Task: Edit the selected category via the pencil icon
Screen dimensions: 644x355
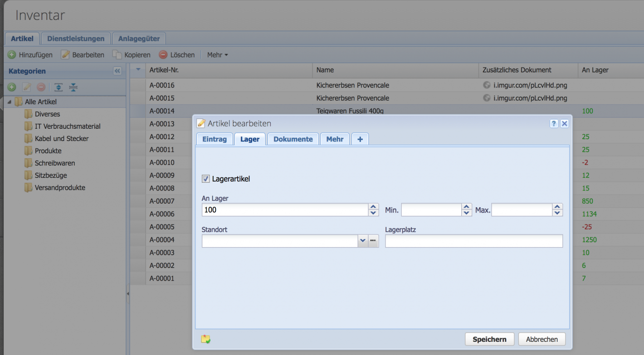Action: click(x=26, y=87)
